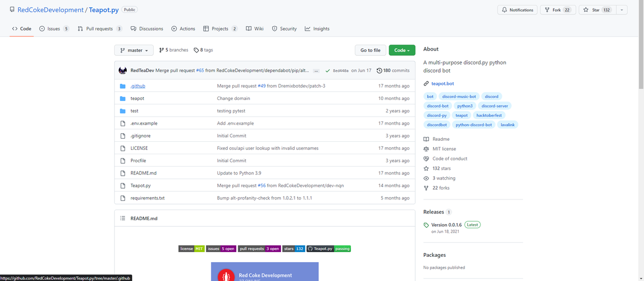Click the Code of conduct heart icon
The width and height of the screenshot is (644, 281).
click(x=426, y=158)
